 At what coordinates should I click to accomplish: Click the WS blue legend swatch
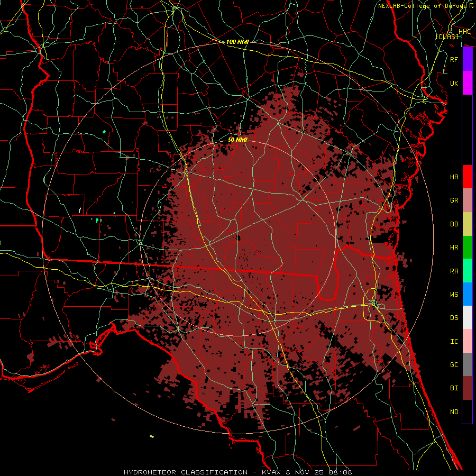click(x=467, y=294)
